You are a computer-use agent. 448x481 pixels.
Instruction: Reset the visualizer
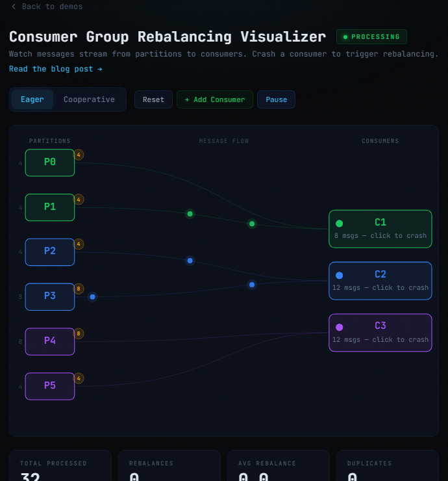click(x=153, y=99)
